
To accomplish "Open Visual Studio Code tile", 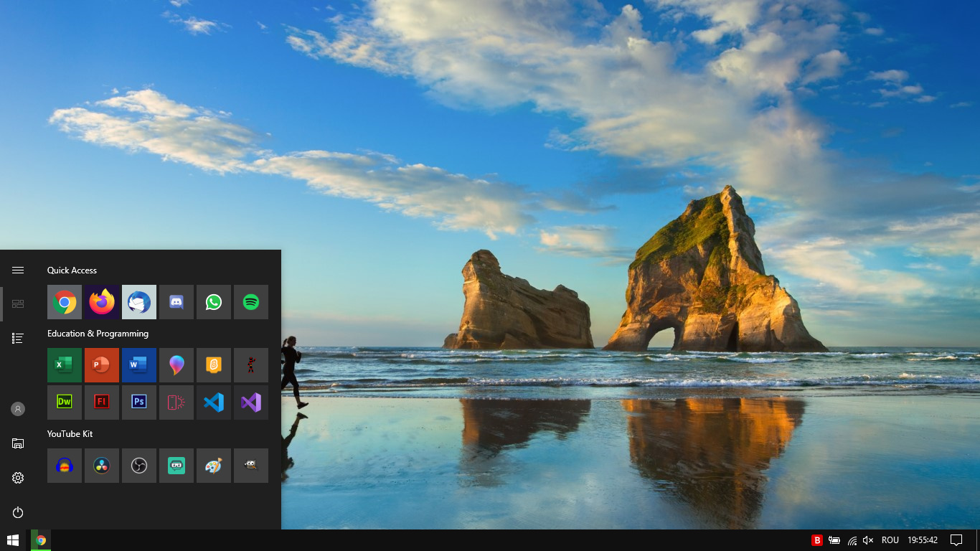I will click(214, 402).
